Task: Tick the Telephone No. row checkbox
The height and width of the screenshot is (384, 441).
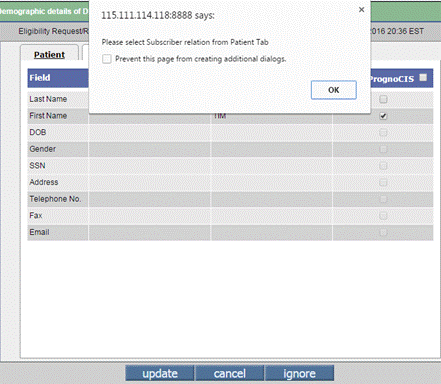Action: tap(383, 199)
